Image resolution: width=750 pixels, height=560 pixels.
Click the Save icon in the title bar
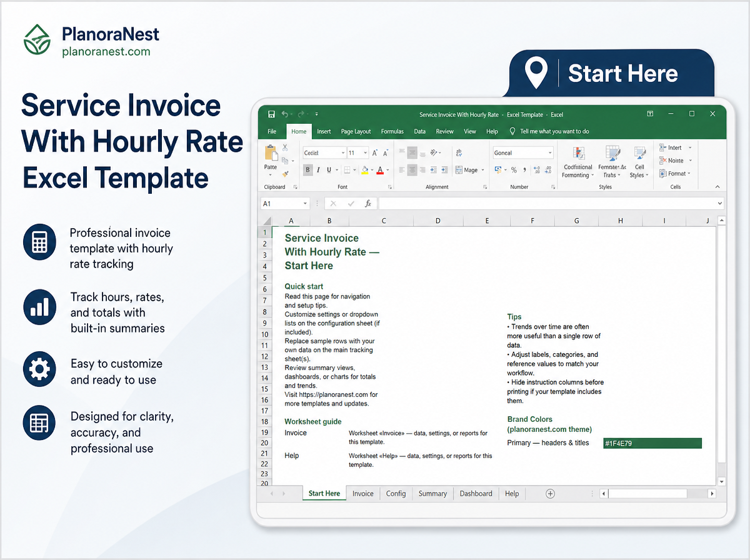tap(271, 114)
